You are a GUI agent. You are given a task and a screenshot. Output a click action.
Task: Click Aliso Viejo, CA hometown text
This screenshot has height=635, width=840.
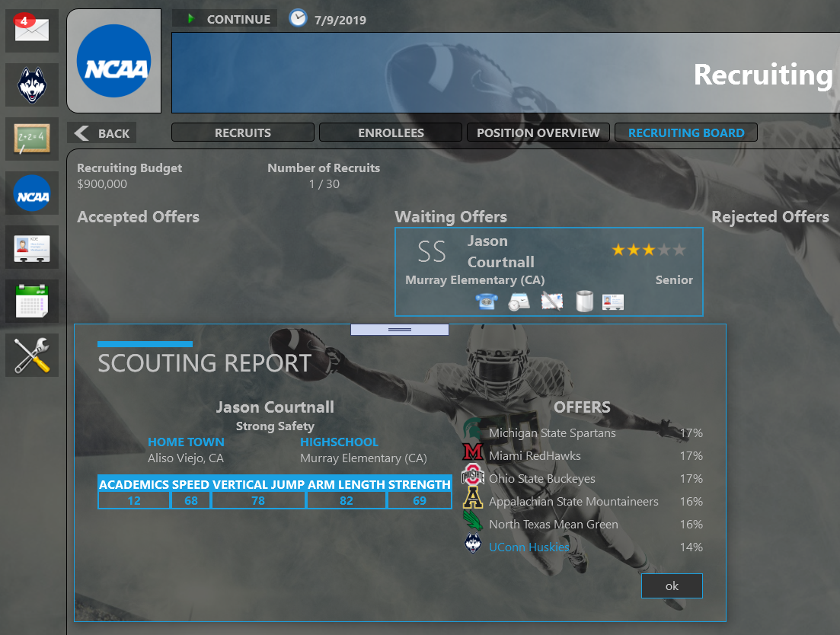coord(186,458)
